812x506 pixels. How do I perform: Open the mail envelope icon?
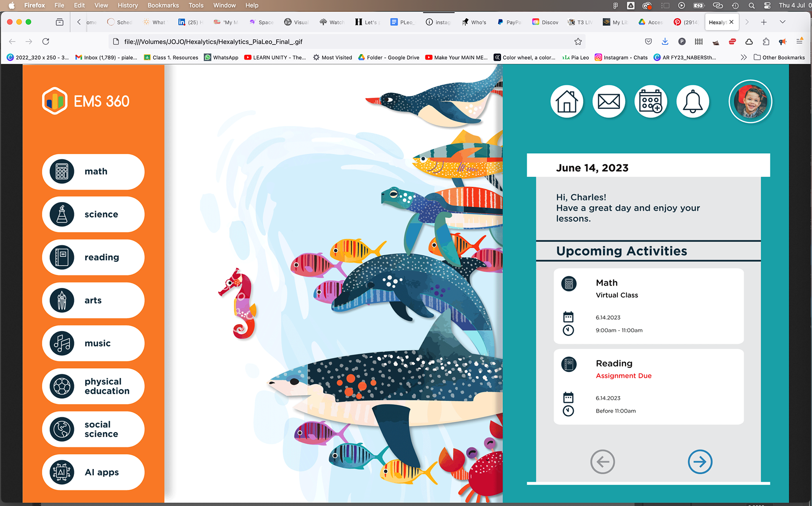pyautogui.click(x=609, y=102)
